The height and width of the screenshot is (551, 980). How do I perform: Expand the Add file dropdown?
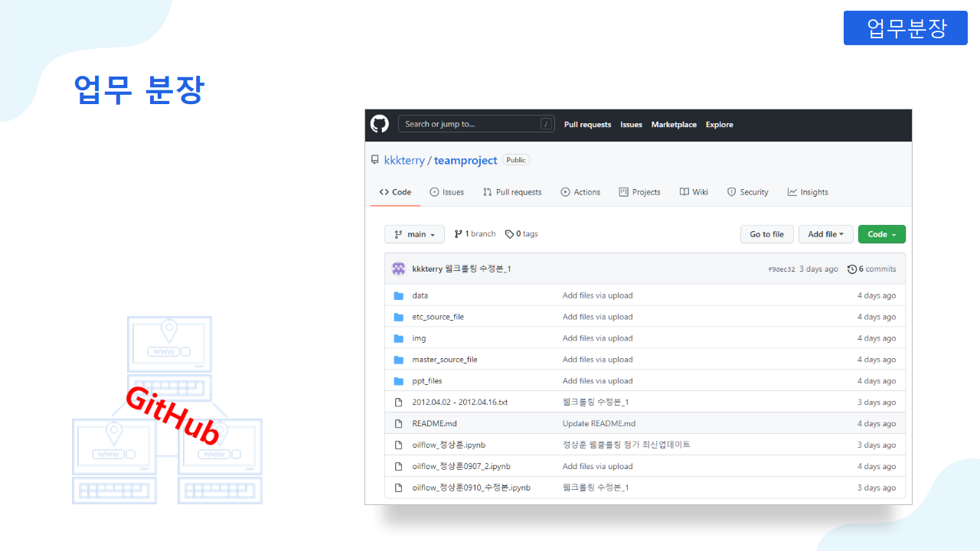click(825, 234)
